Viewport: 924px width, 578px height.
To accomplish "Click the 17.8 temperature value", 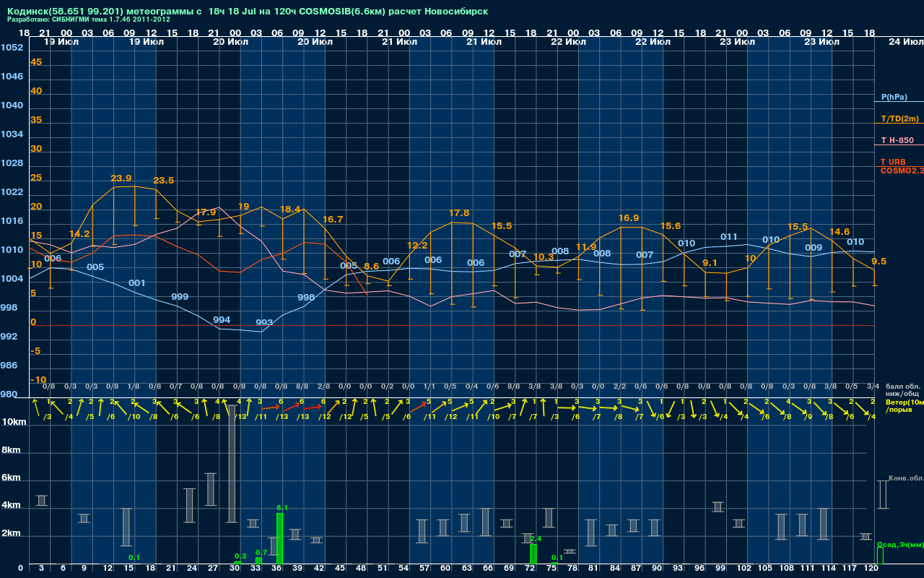I will pyautogui.click(x=459, y=213).
